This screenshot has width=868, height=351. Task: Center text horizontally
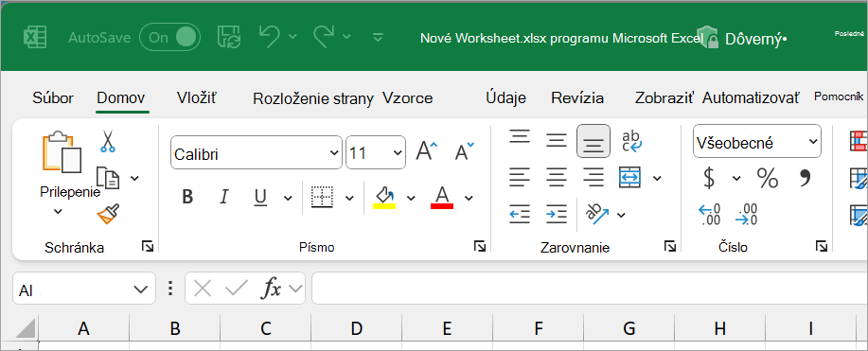pyautogui.click(x=557, y=178)
